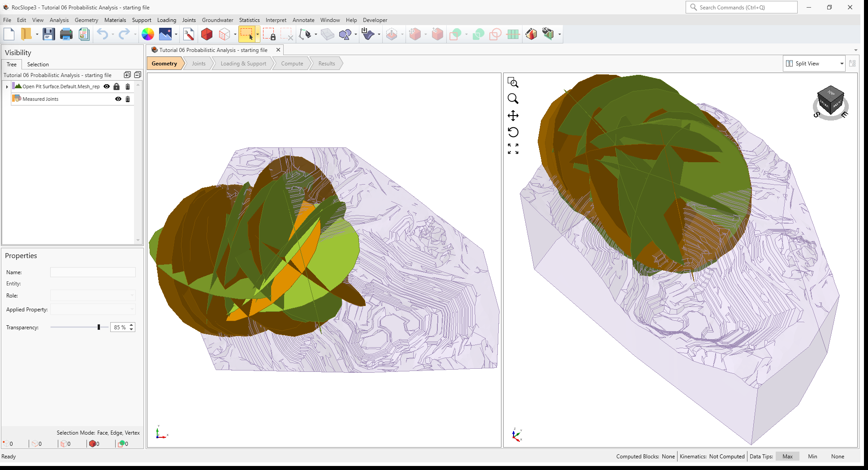Click the grey surface box icon
868x470 pixels.
point(328,34)
